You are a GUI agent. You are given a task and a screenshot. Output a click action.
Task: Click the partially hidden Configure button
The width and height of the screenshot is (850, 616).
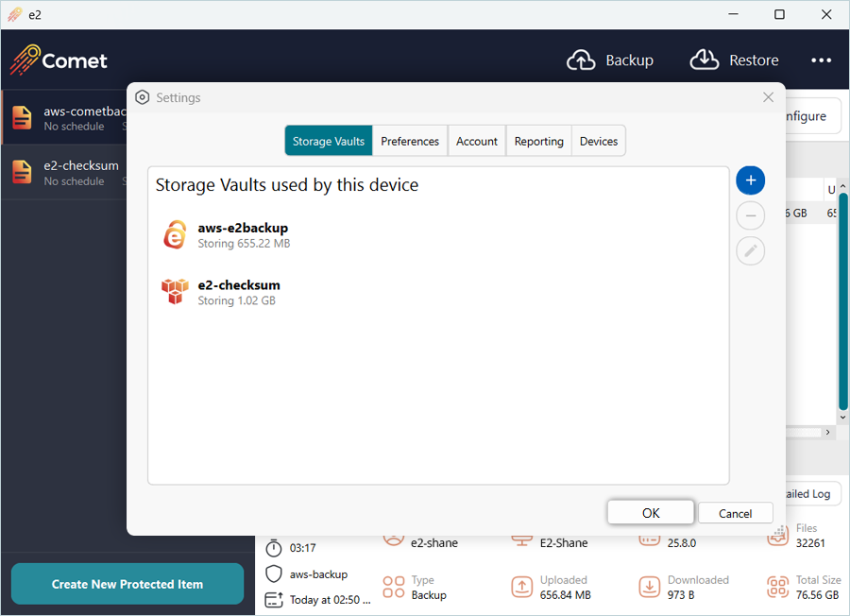812,116
